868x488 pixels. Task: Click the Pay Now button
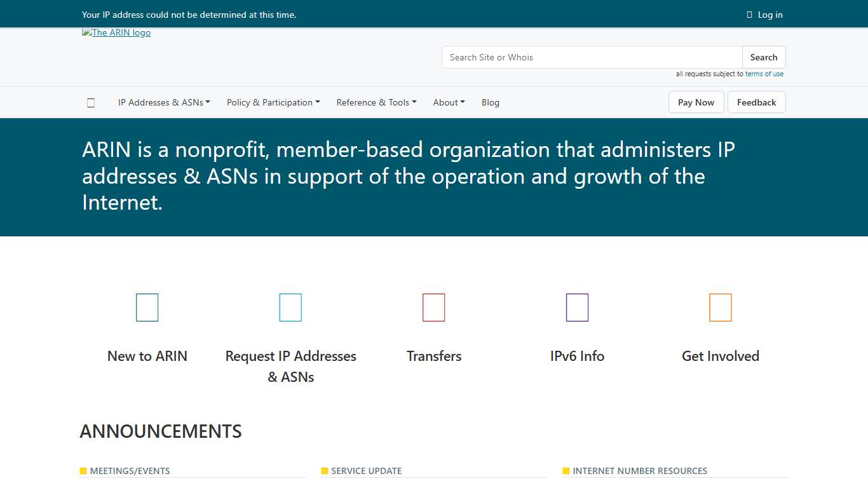696,102
